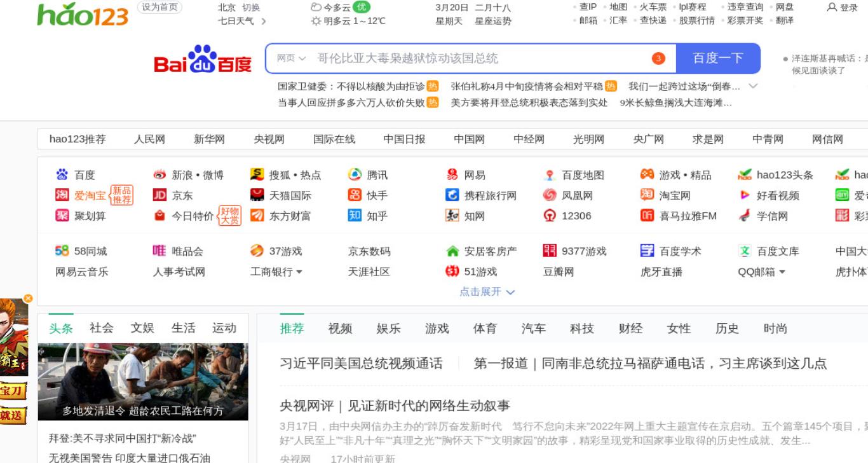The width and height of the screenshot is (868, 463).
Task: Open 星座运势 horoscope link
Action: [493, 20]
